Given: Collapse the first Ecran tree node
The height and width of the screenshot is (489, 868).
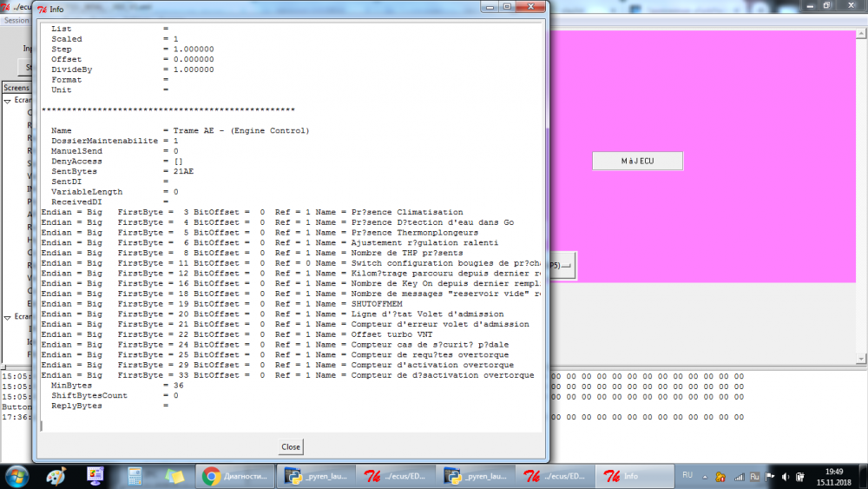Looking at the screenshot, I should click(7, 101).
